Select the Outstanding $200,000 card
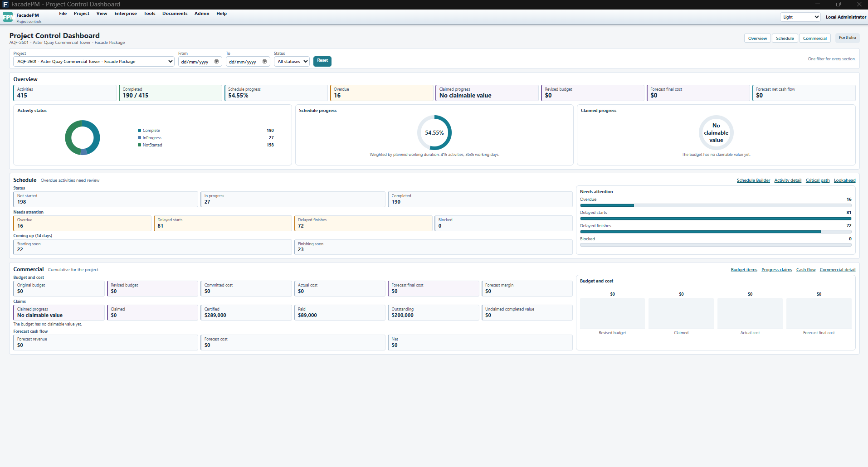868x467 pixels. 434,312
